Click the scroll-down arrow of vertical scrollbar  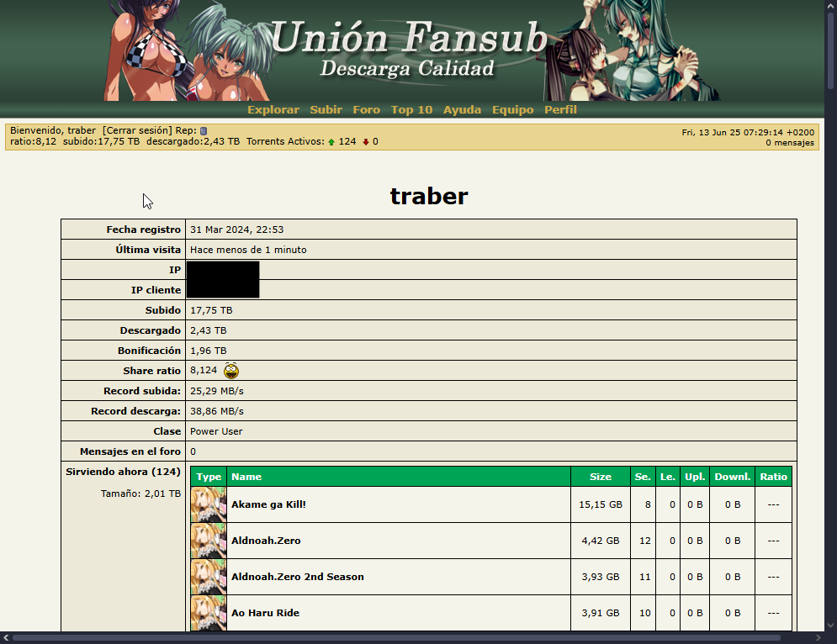click(x=830, y=626)
